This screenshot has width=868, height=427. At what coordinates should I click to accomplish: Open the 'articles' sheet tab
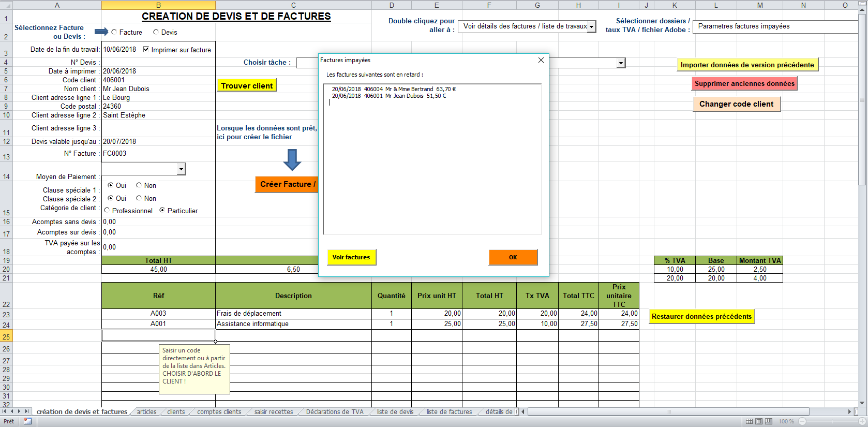tap(146, 412)
